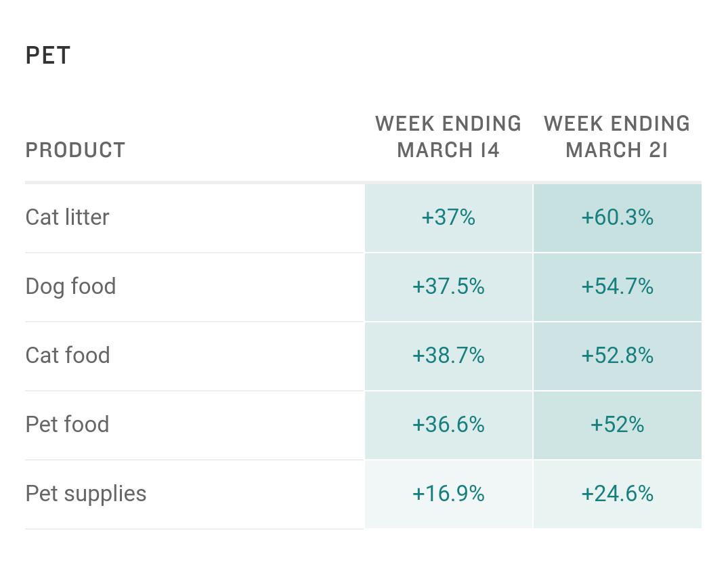Click the +24.6% Pet supplies cell
Image resolution: width=728 pixels, height=575 pixels.
(x=617, y=494)
